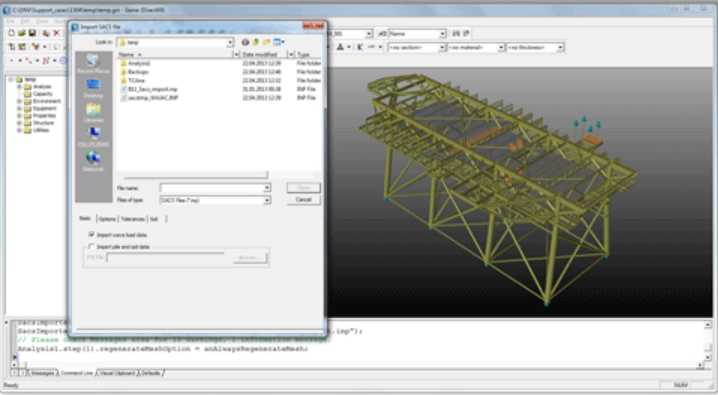Sort files by Type column header
Image resolution: width=718 pixels, height=395 pixels.
308,54
